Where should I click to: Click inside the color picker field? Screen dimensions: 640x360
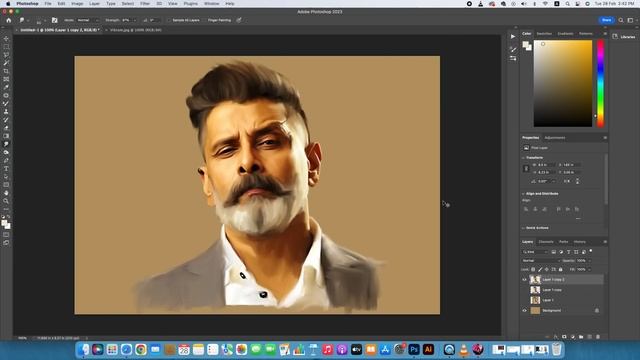coord(563,83)
